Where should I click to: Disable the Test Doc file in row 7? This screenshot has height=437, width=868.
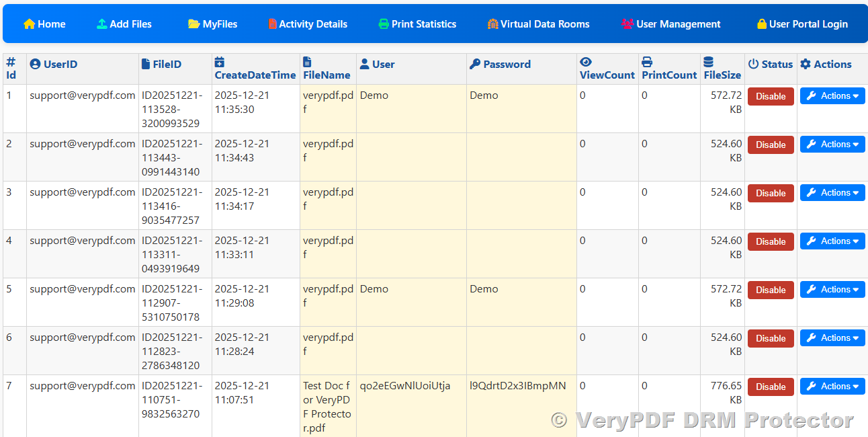(x=771, y=387)
